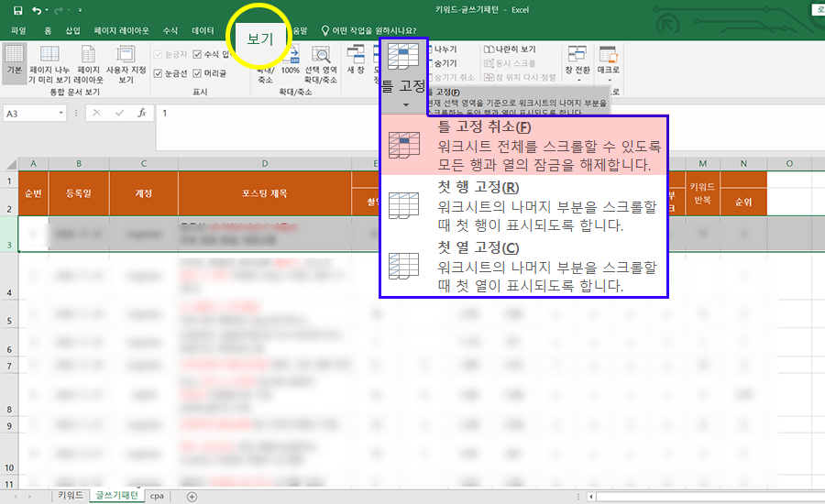Screen dimensions: 825x504
Task: Select column A header
Action: pyautogui.click(x=33, y=164)
